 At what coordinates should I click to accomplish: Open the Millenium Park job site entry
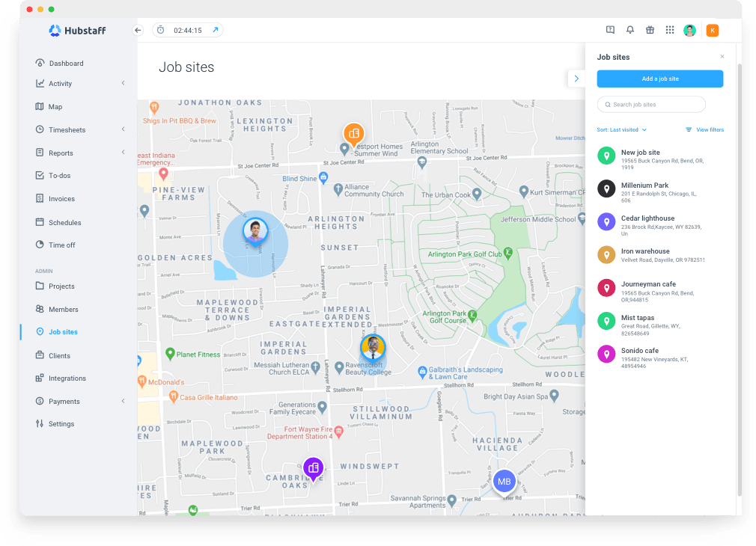[x=659, y=188]
